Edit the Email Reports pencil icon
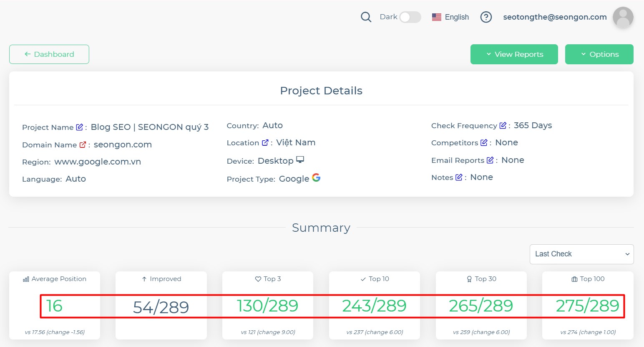644x347 pixels. point(490,160)
